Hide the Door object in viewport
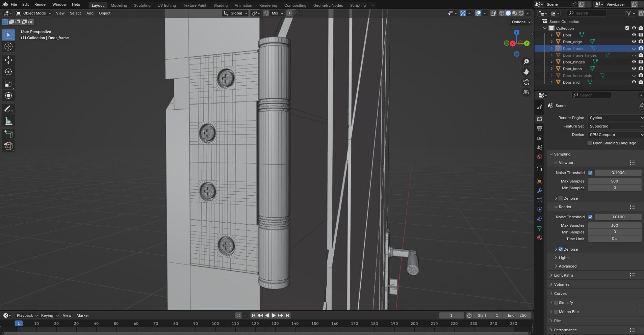 [x=634, y=35]
